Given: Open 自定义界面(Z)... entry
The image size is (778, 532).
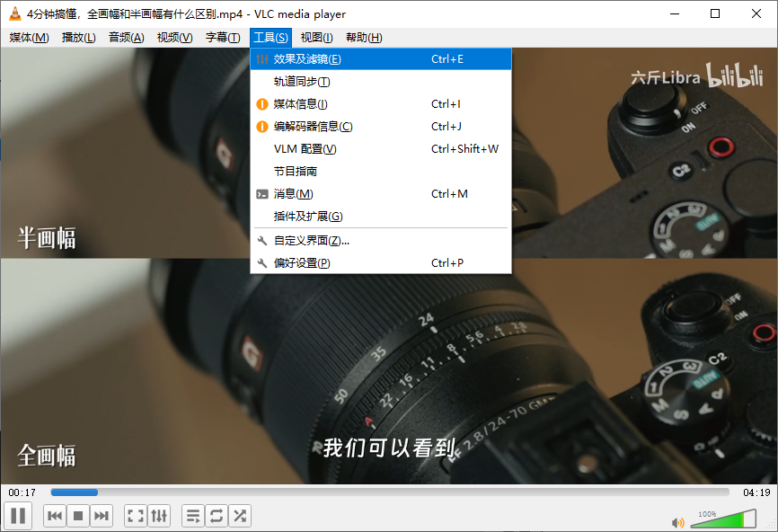Looking at the screenshot, I should click(x=381, y=241).
